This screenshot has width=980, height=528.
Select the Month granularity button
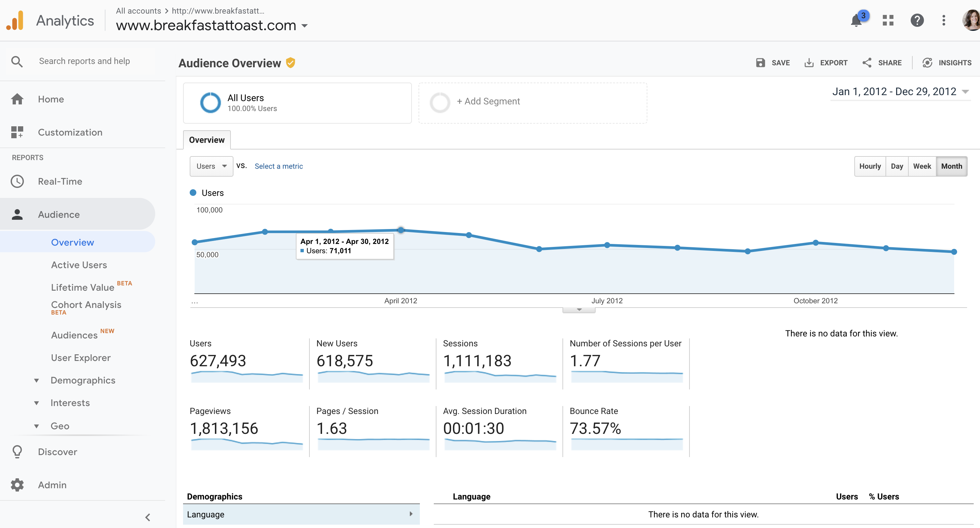951,166
